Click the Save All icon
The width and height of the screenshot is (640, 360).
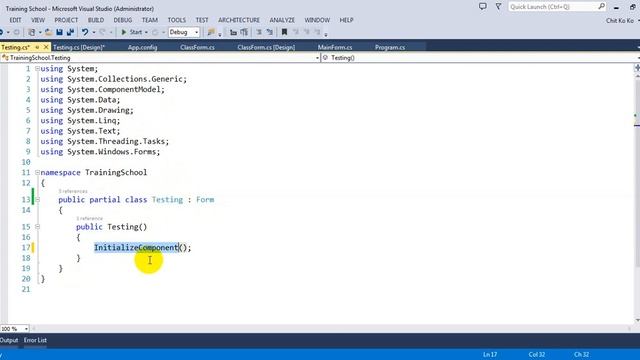click(70, 32)
